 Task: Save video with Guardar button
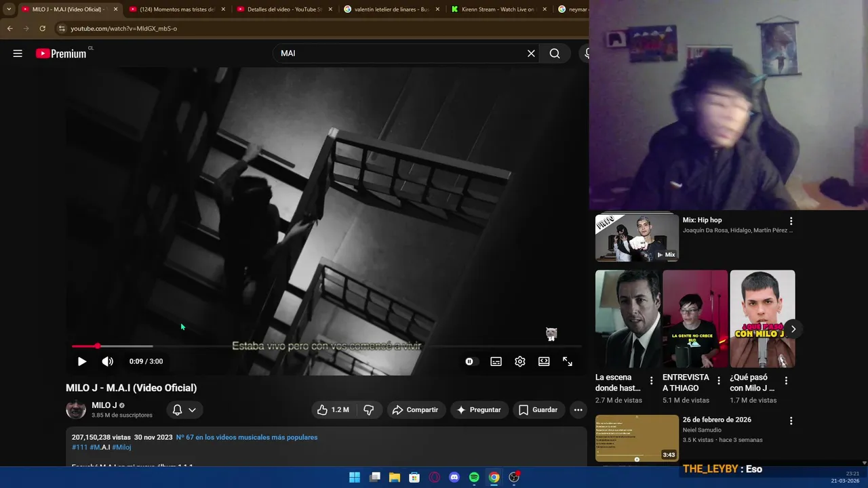[x=538, y=409]
